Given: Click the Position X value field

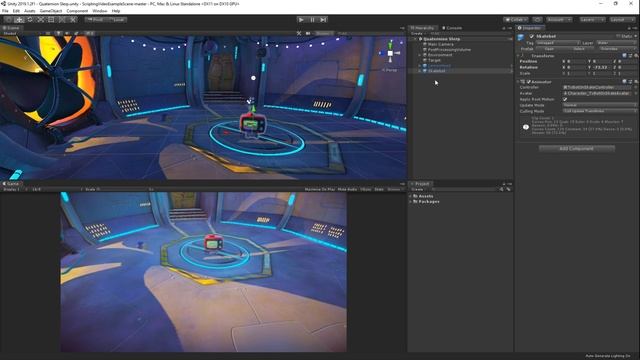Looking at the screenshot, I should tap(575, 61).
